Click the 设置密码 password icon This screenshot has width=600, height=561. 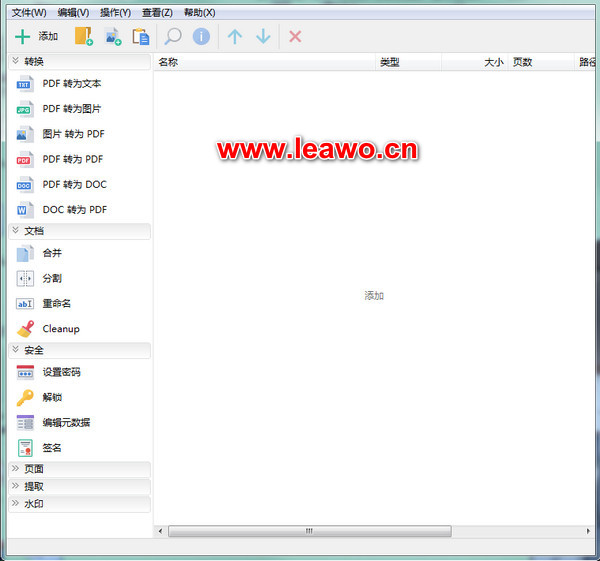[x=25, y=372]
